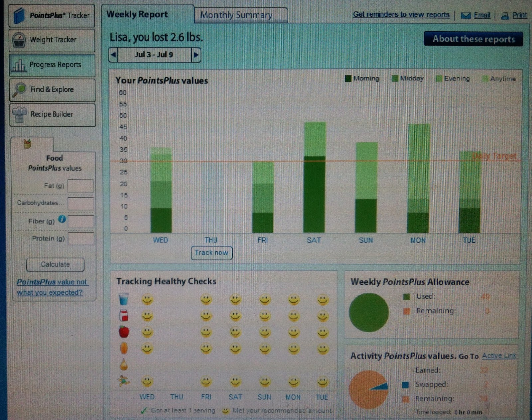Click the Recipe Builder chef hat icon

pos(19,115)
